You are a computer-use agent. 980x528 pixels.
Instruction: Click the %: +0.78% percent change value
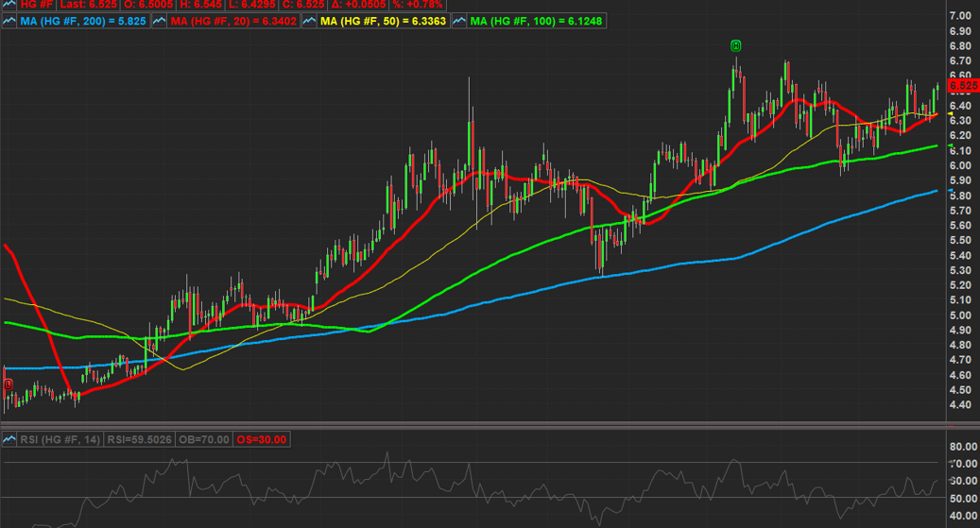pyautogui.click(x=418, y=5)
